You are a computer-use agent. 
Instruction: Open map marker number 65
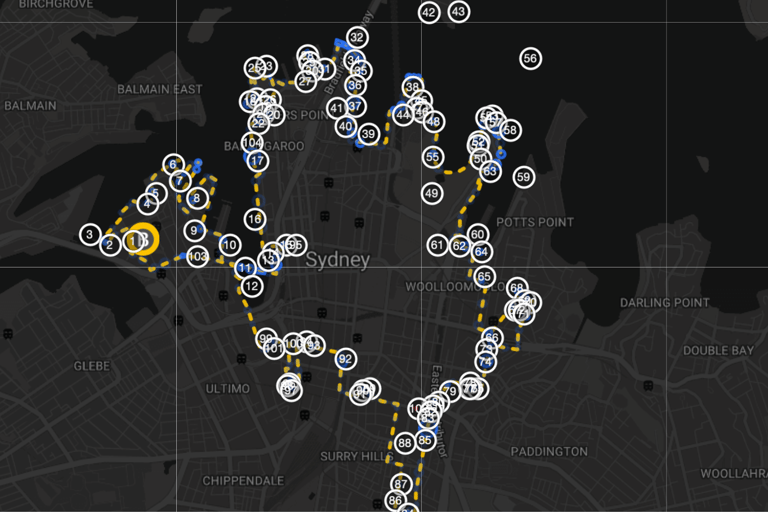click(x=484, y=276)
